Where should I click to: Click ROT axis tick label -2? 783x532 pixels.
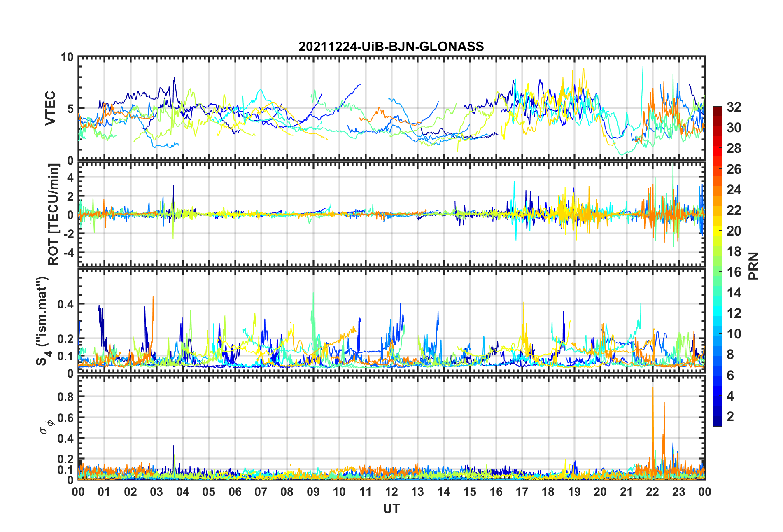69,233
